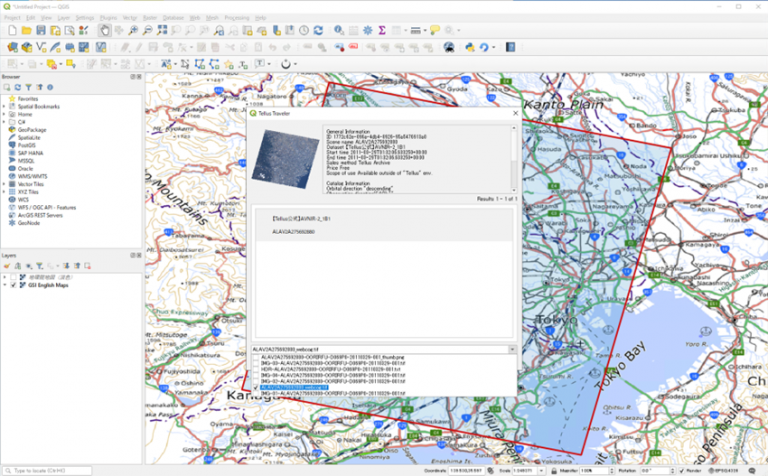Click the scene thumbnail in Tellus Traveler
This screenshot has width=768, height=476.
tap(285, 159)
